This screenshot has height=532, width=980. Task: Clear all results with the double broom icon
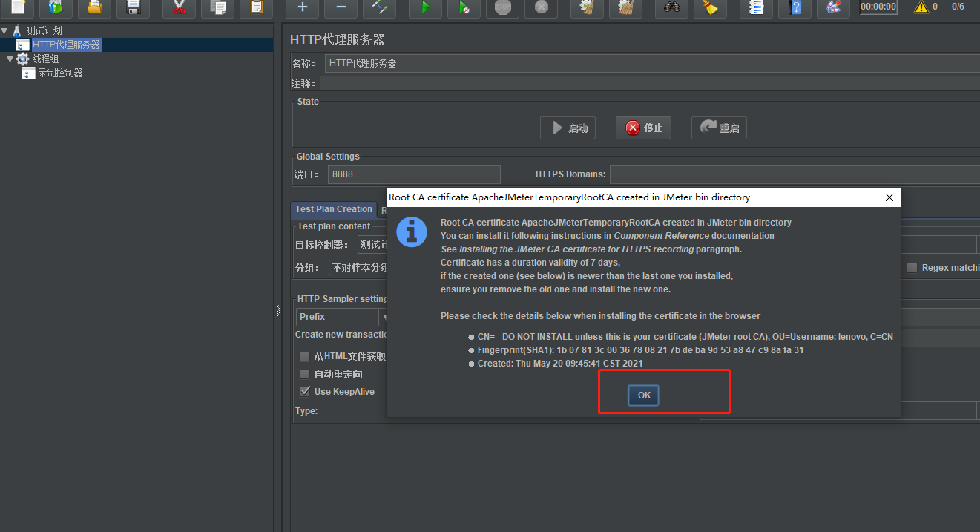pos(625,7)
